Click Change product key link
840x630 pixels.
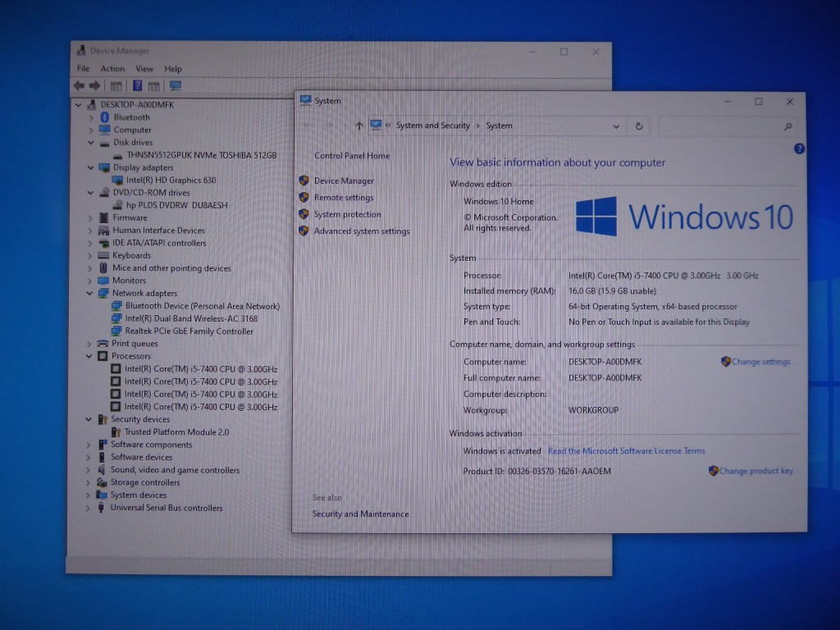(x=756, y=471)
